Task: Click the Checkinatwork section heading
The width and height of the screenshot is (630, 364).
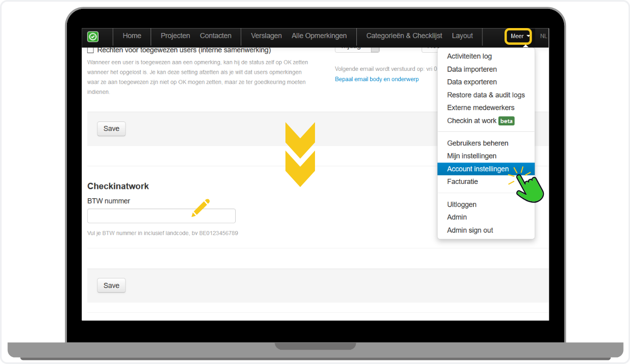Action: click(118, 186)
